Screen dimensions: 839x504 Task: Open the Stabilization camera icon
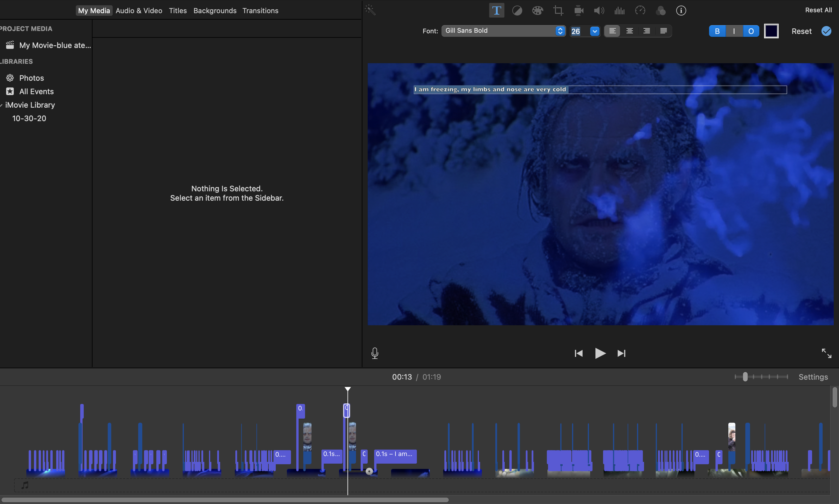tap(579, 11)
